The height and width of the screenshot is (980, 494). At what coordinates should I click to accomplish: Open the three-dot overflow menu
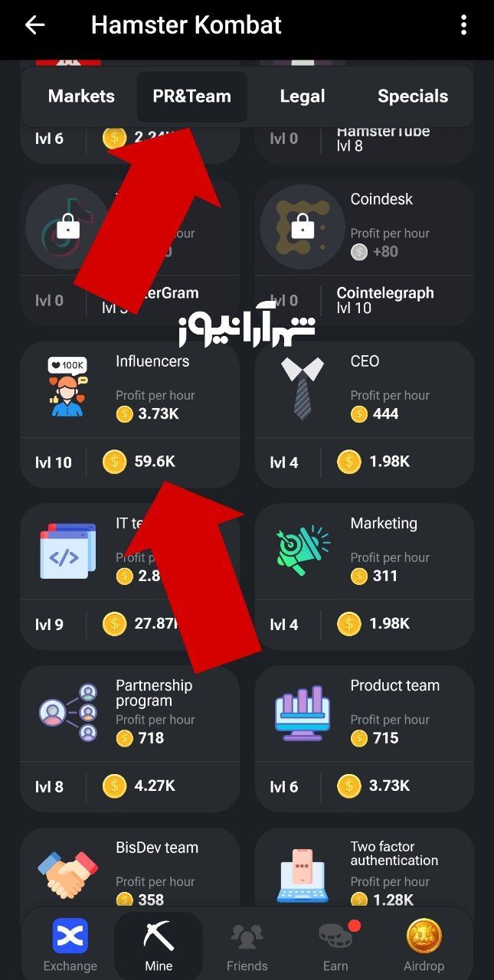click(463, 25)
